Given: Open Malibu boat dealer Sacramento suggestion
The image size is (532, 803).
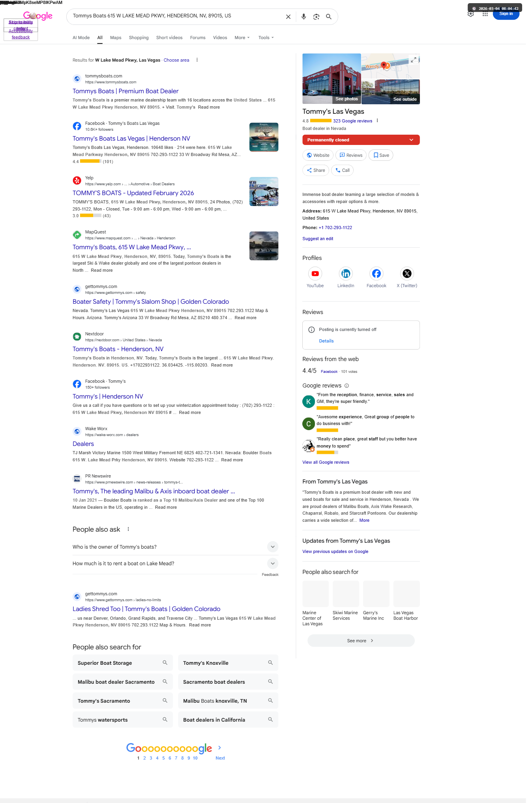Looking at the screenshot, I should pyautogui.click(x=123, y=682).
